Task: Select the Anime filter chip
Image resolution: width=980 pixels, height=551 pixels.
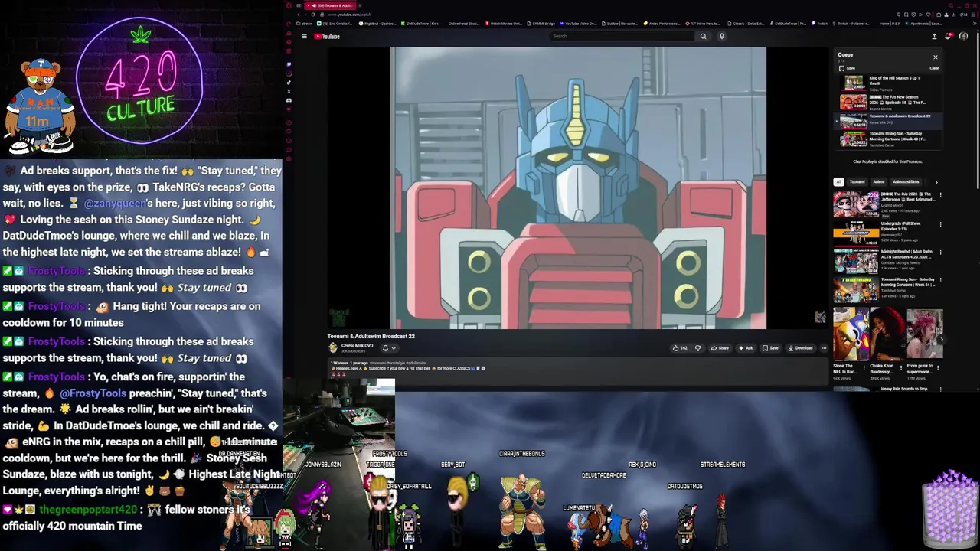Action: point(879,182)
